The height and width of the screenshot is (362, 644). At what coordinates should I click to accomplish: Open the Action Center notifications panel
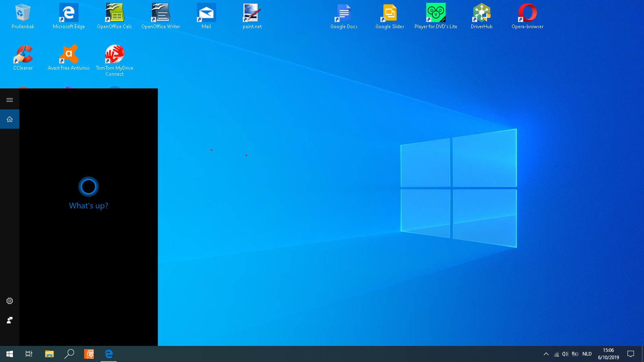click(631, 354)
